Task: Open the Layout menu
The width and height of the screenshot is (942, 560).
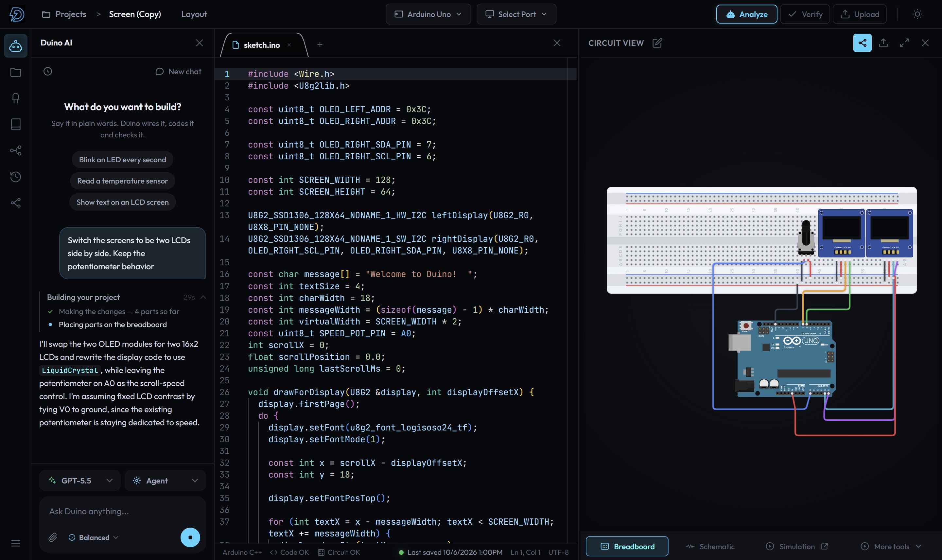Action: [x=194, y=14]
